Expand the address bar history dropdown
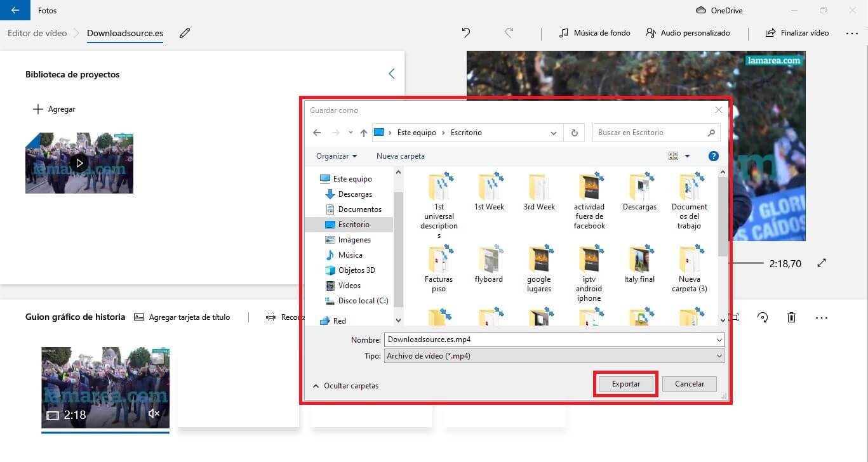Screen dimensions: 868x462 [554, 133]
